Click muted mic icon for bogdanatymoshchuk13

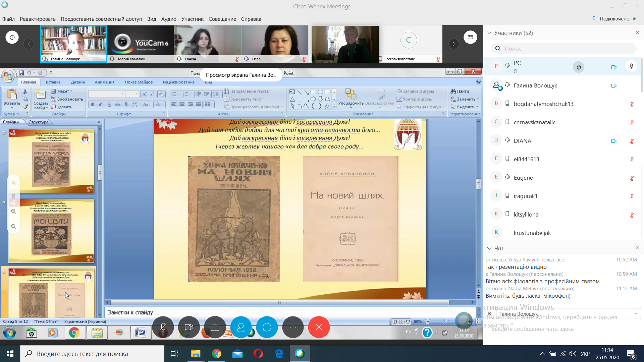point(632,104)
